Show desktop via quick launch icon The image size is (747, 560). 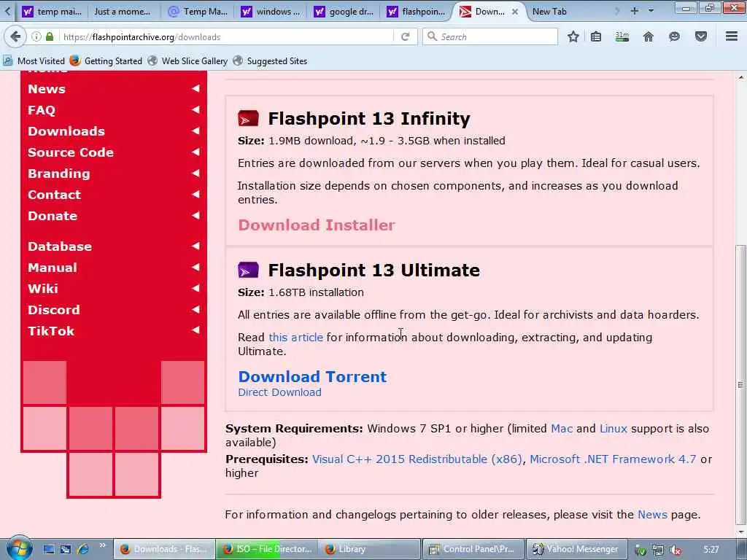[49, 549]
